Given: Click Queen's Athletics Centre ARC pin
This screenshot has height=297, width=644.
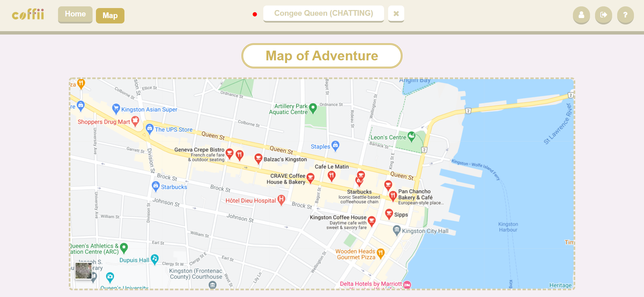Looking at the screenshot, I should [x=124, y=248].
